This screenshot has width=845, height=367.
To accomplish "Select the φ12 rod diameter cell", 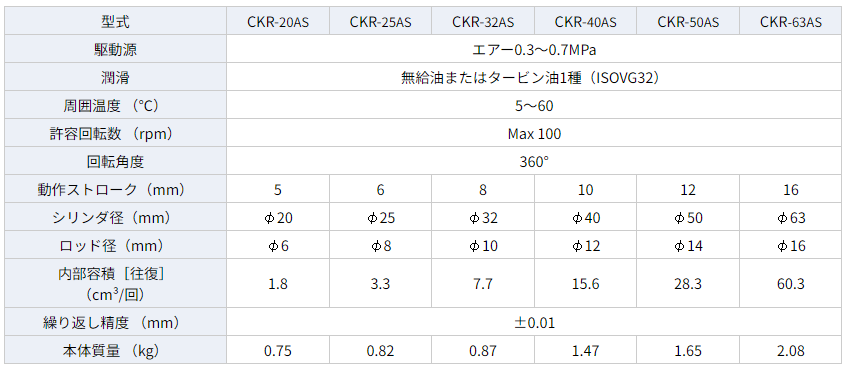I will 586,246.
